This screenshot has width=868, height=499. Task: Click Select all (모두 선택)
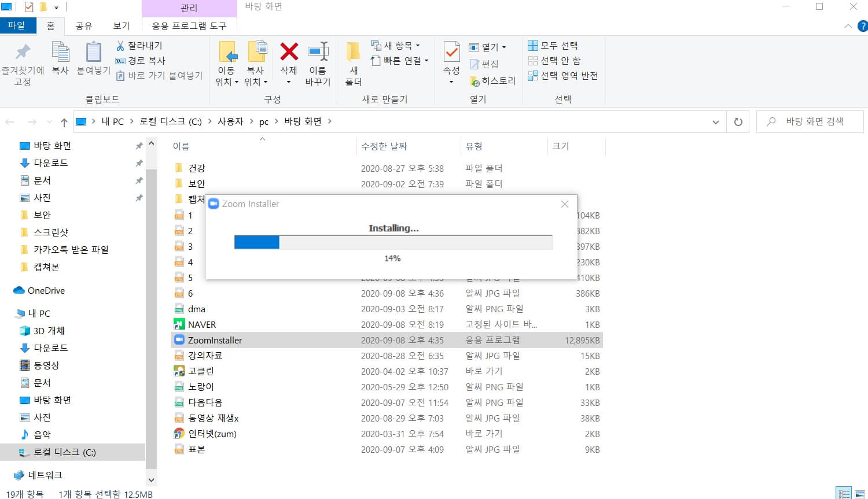pos(553,46)
